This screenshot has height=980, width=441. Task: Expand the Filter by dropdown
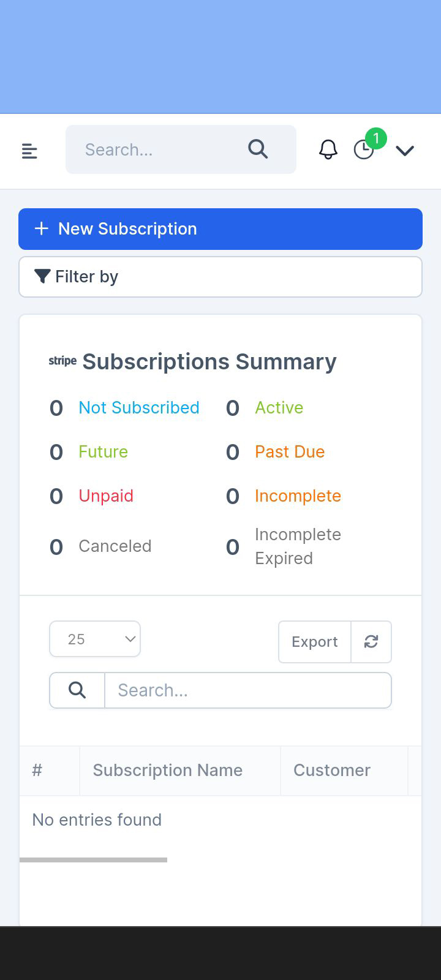coord(221,277)
